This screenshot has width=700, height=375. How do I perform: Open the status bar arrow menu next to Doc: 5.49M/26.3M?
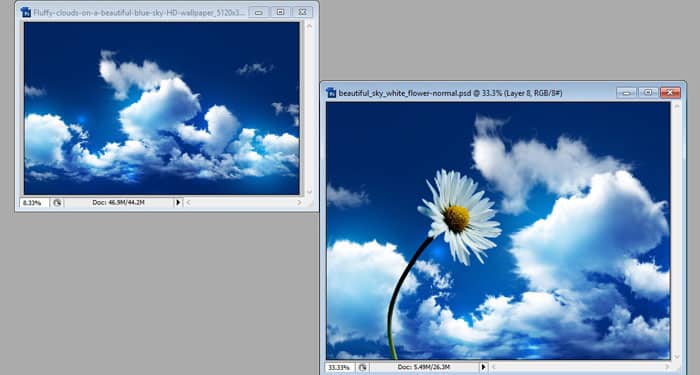click(483, 367)
